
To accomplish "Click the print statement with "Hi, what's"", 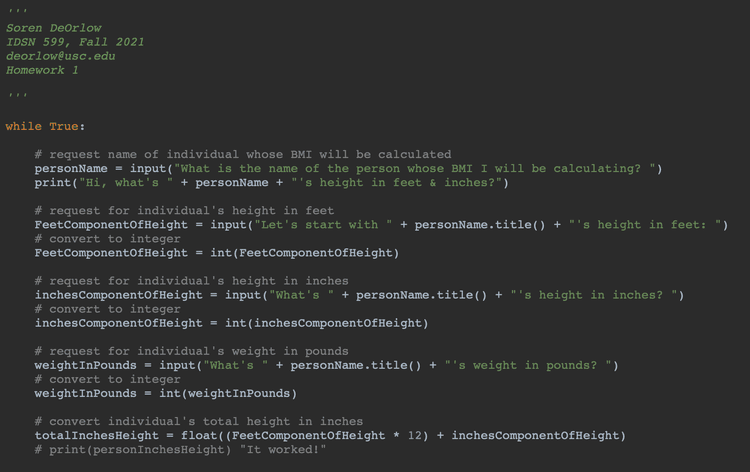I will click(271, 183).
